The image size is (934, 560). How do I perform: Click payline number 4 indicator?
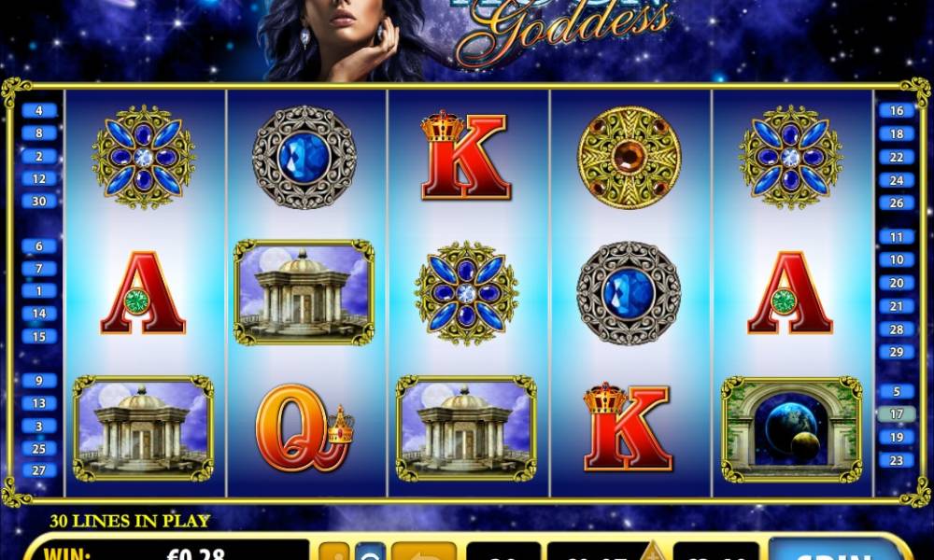click(x=38, y=111)
